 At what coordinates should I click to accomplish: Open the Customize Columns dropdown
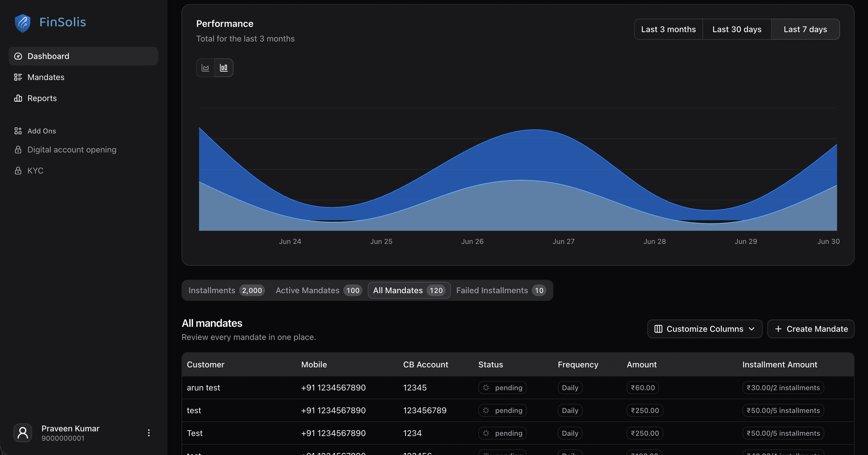(704, 329)
